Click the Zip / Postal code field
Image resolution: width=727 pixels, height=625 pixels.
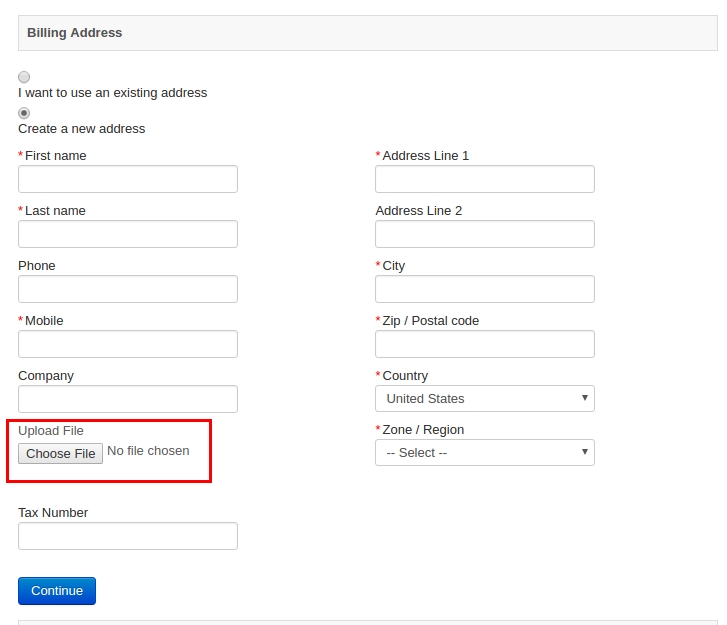tap(485, 344)
